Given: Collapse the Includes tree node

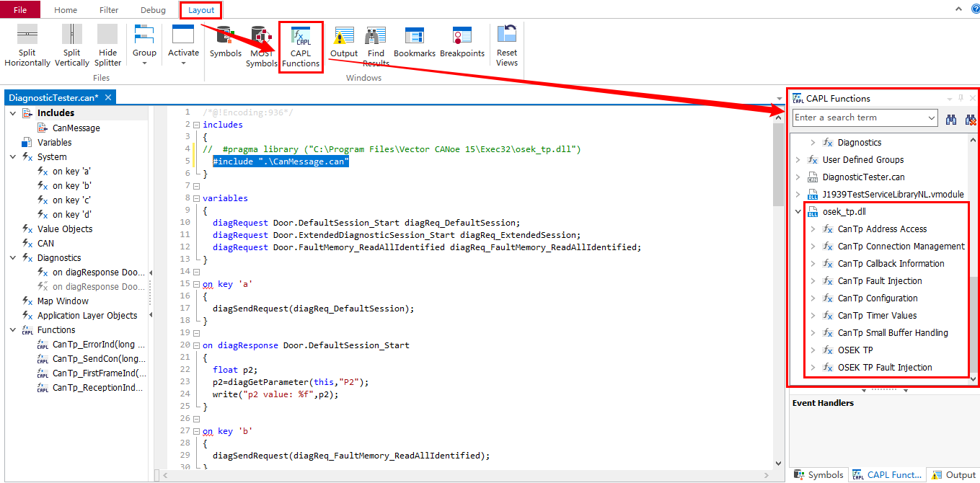Looking at the screenshot, I should 13,113.
